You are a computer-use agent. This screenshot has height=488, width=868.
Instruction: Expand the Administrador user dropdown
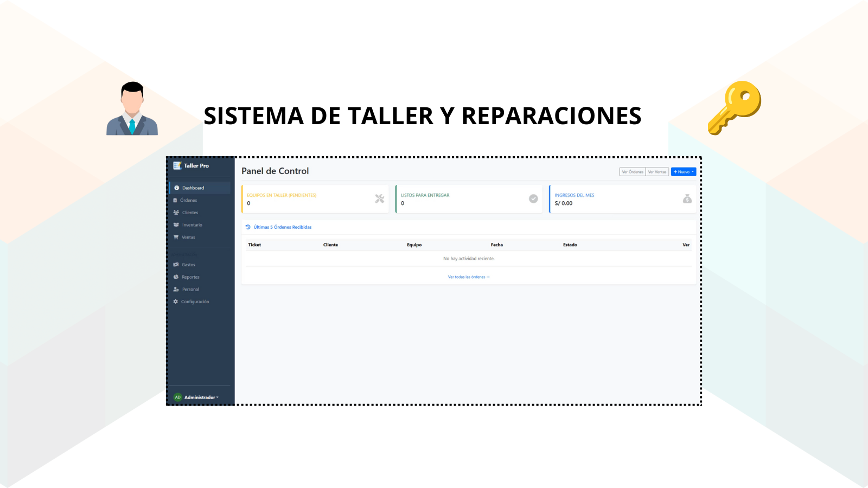(x=201, y=397)
